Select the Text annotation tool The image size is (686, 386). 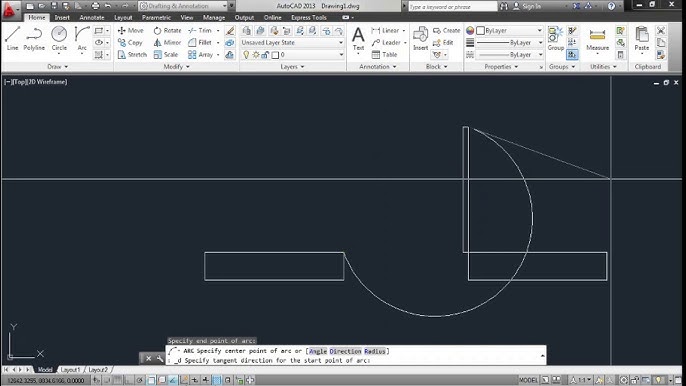click(x=358, y=39)
